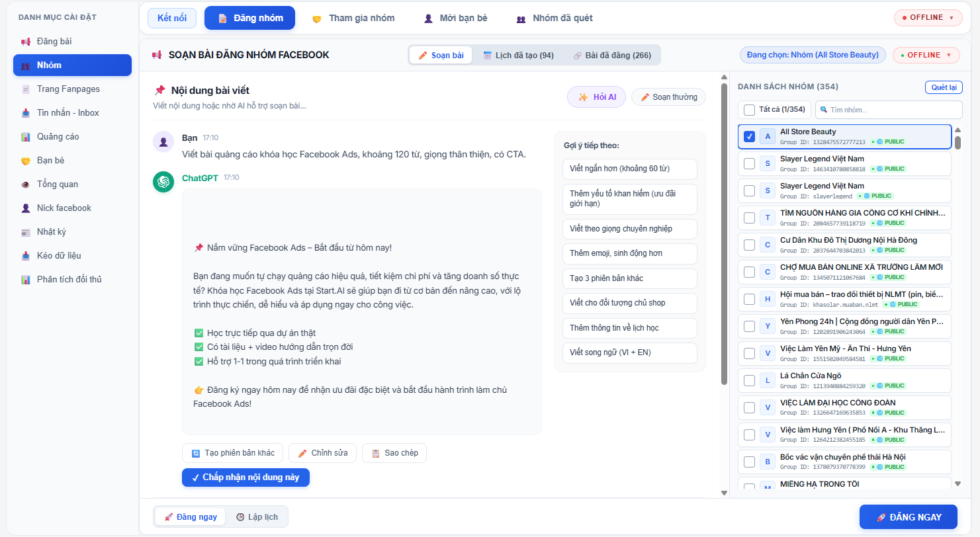The image size is (980, 537).
Task: Switch to Tham gia nhóm tab
Action: coord(353,18)
